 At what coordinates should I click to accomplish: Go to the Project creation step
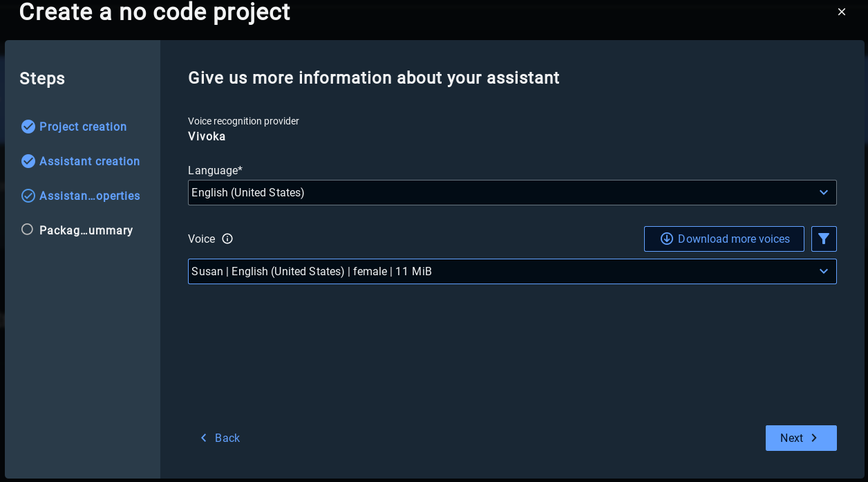click(83, 127)
